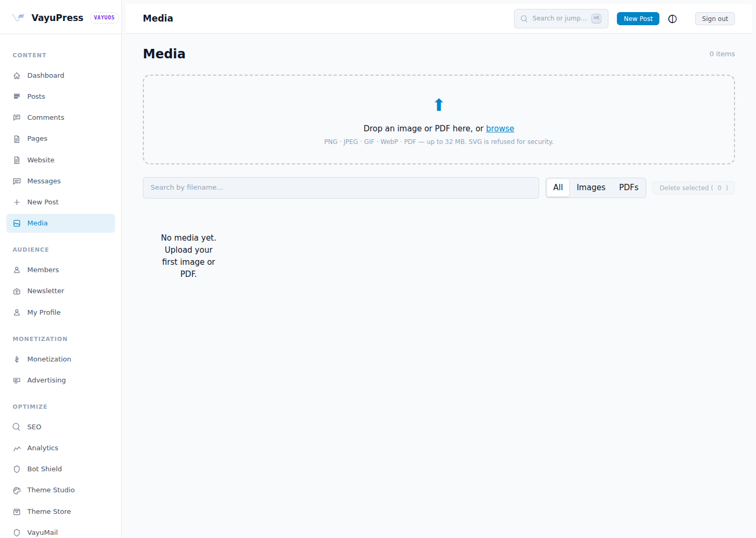Go to the VayuMail sidebar item
Screen dimensions: 756x538
tap(60, 532)
